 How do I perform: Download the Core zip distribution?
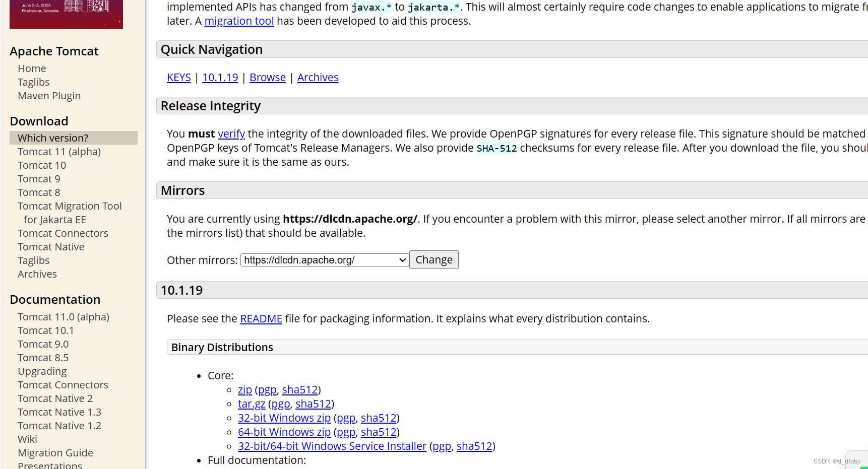(x=245, y=390)
